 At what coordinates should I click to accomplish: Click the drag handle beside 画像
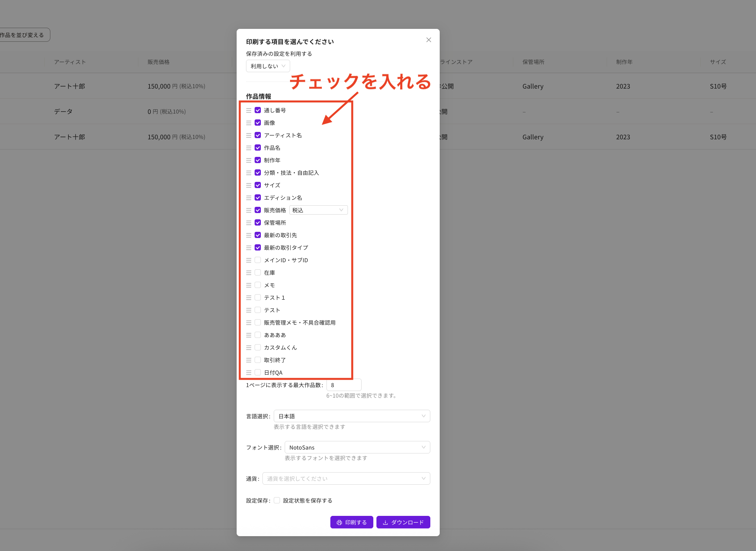250,123
